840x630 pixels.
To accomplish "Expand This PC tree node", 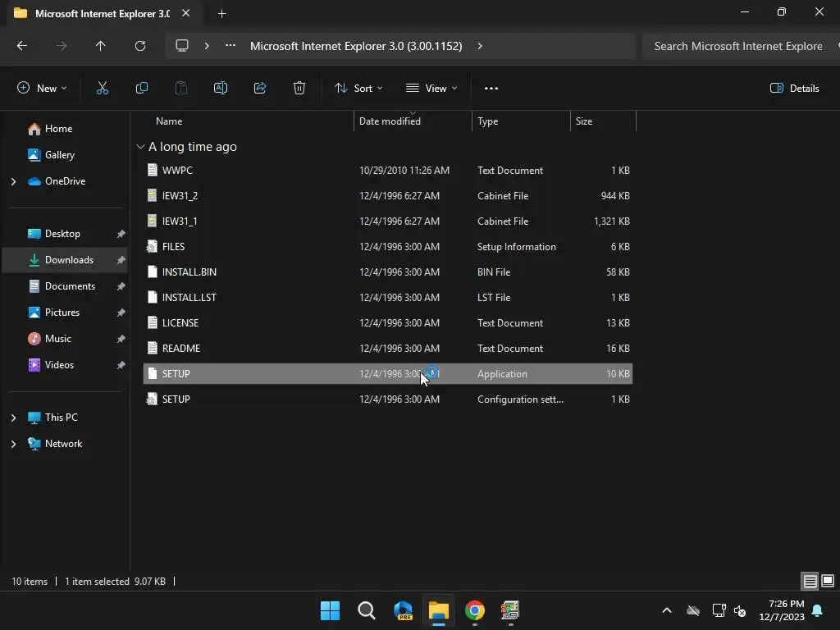I will (x=13, y=418).
